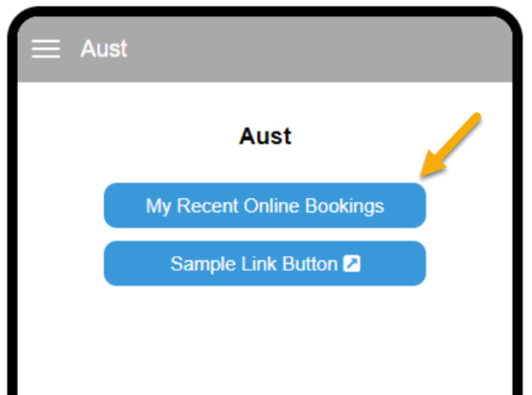The image size is (532, 395).
Task: Select the bold Aust page heading
Action: tap(265, 136)
